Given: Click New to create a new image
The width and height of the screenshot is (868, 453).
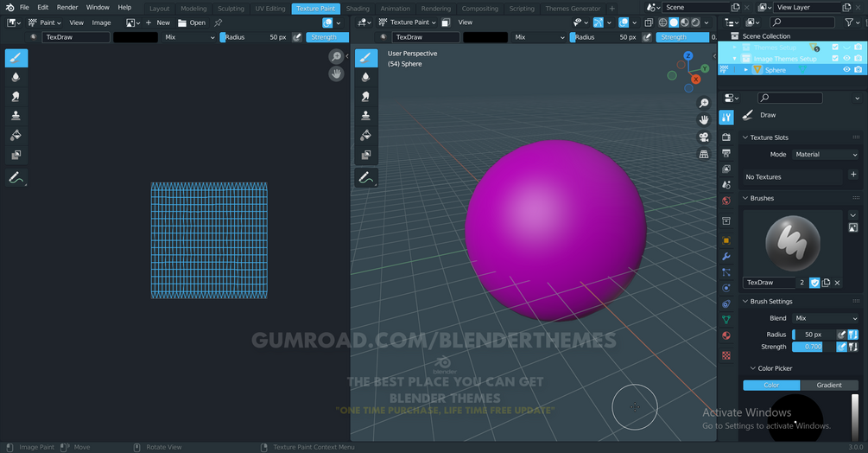Looking at the screenshot, I should 158,22.
